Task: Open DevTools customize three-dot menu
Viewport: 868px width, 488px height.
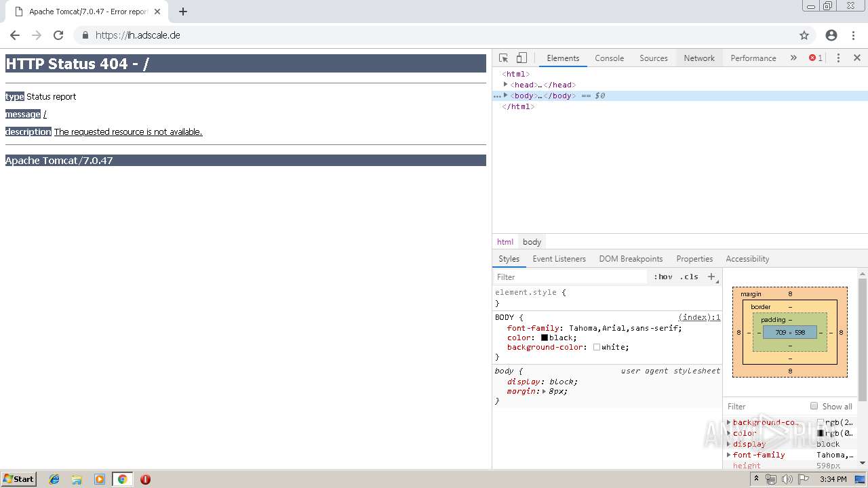Action: (x=838, y=58)
